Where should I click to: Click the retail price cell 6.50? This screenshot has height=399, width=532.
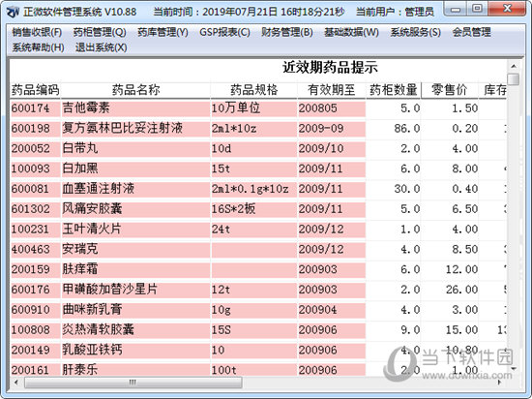[450, 209]
